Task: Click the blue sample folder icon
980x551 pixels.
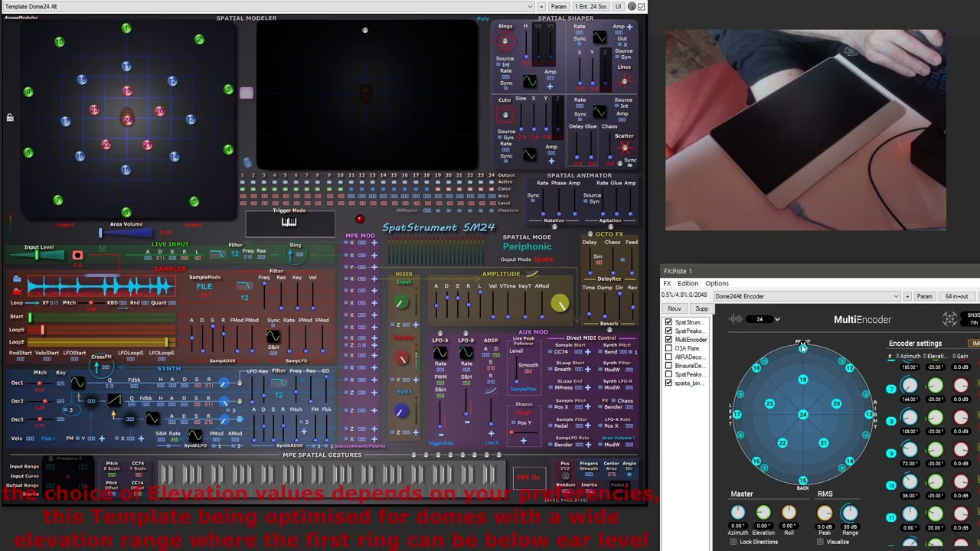Action: tap(17, 279)
